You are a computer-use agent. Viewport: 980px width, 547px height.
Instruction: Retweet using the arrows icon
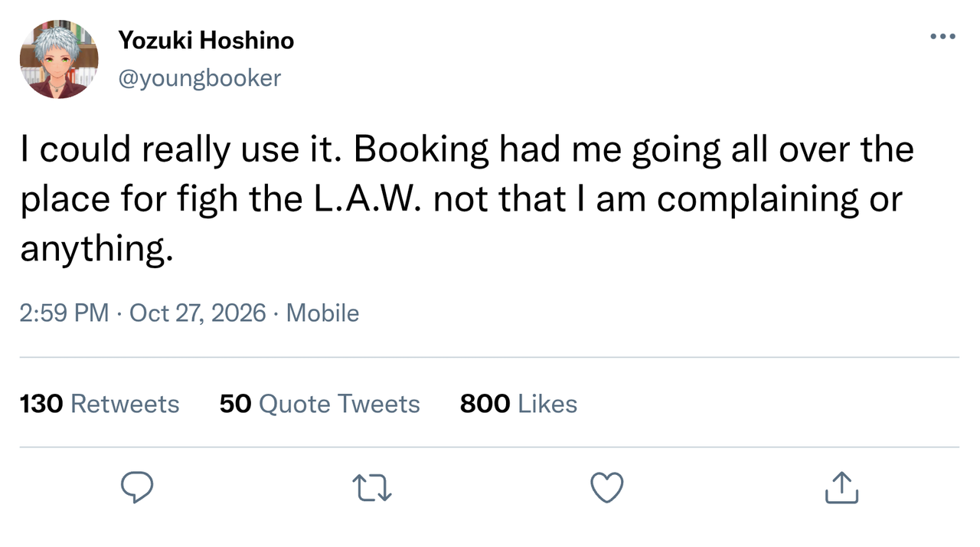372,487
